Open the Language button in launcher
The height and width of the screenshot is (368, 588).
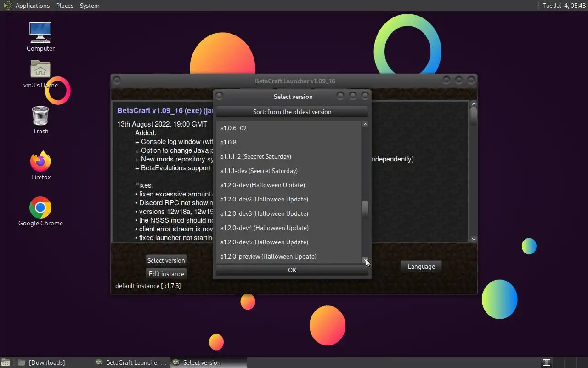[x=421, y=266]
